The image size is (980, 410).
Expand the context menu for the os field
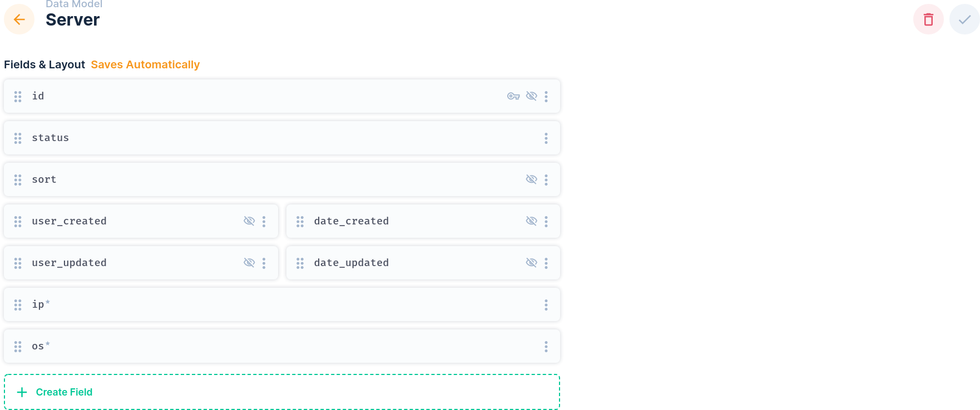(546, 346)
